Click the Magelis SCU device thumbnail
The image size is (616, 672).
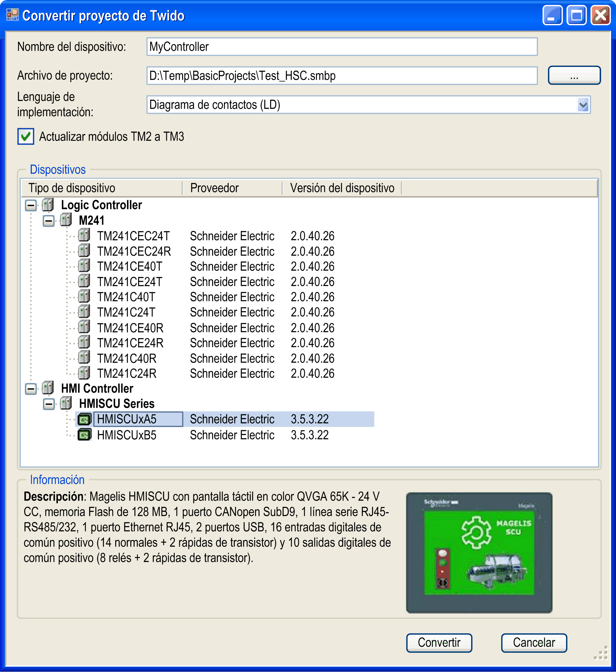tap(479, 552)
